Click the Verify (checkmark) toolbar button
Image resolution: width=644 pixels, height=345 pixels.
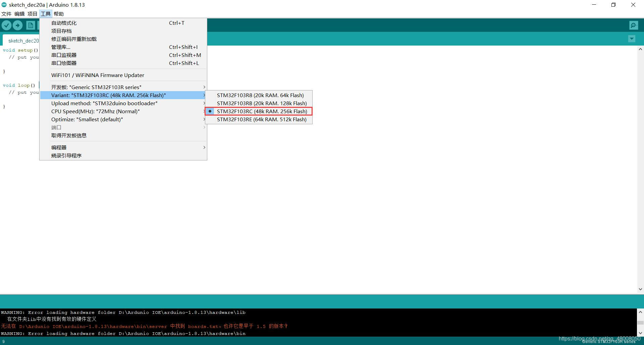click(7, 25)
